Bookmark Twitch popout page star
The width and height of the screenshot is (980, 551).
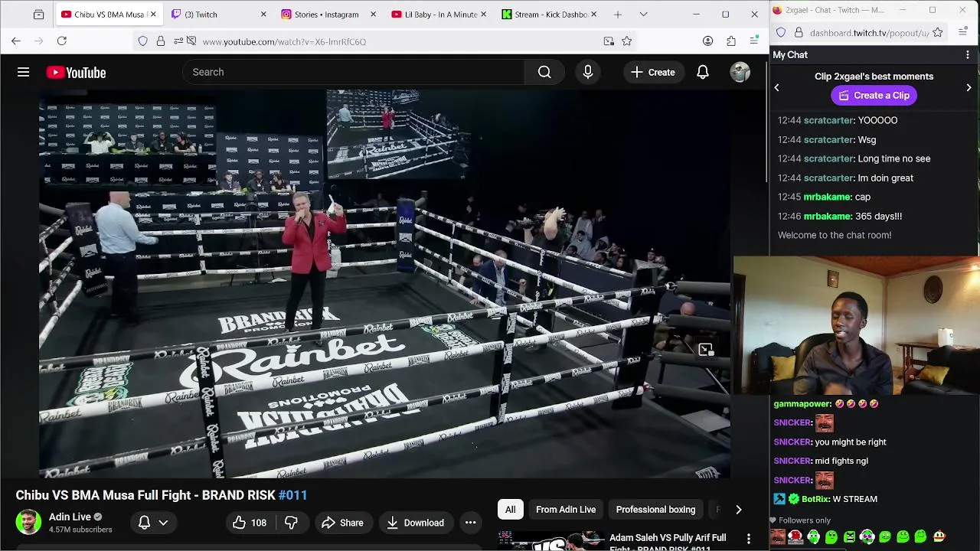938,33
